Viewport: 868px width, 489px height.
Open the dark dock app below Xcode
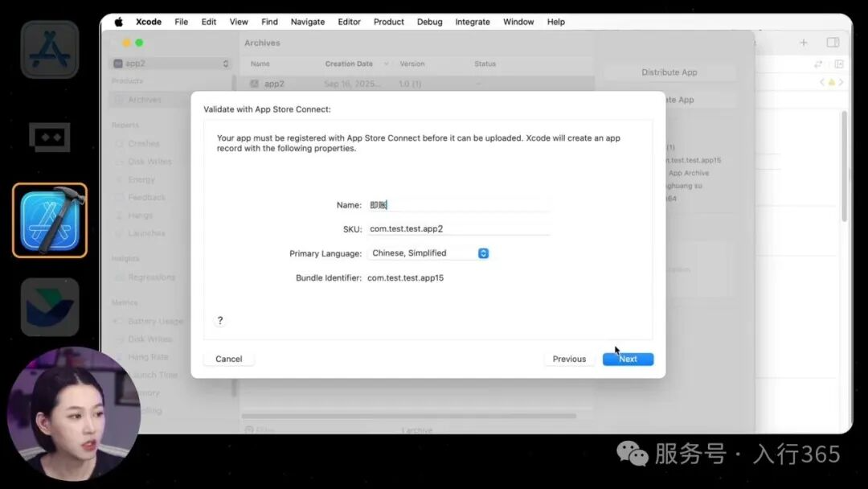coord(50,306)
